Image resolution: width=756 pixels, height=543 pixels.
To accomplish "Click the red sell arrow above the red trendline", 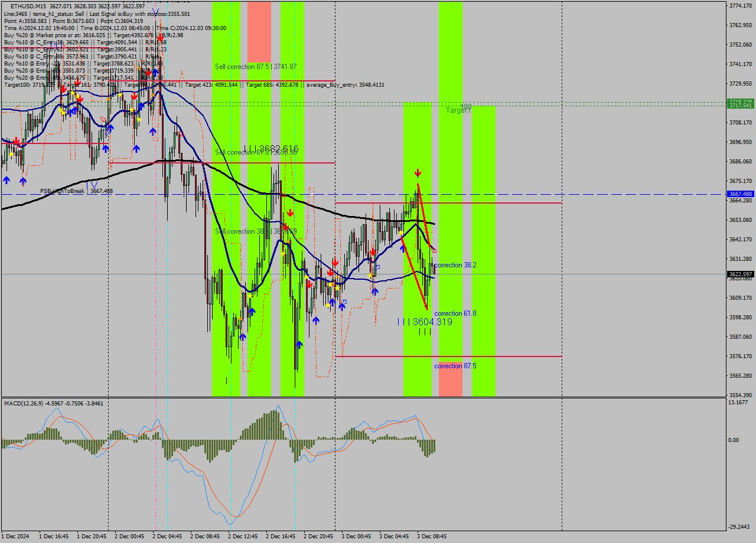I will (418, 173).
